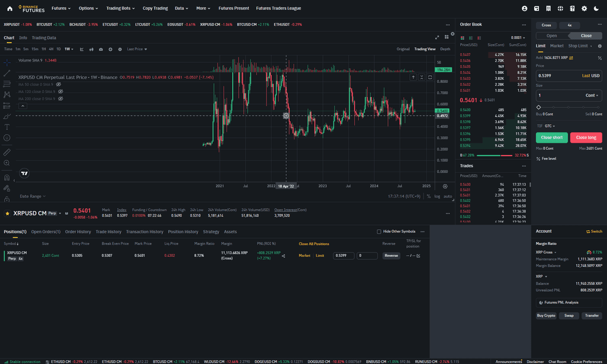607x364 pixels.
Task: Show asks-only order book view icon
Action: tap(479, 38)
